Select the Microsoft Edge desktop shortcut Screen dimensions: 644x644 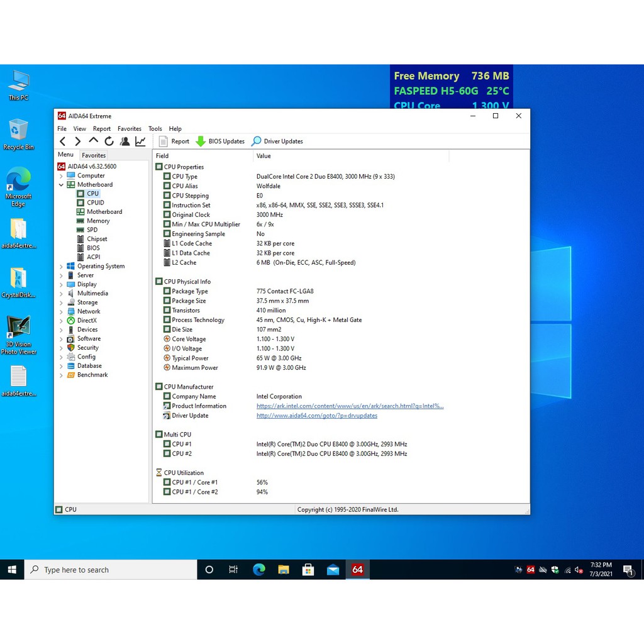[x=18, y=187]
